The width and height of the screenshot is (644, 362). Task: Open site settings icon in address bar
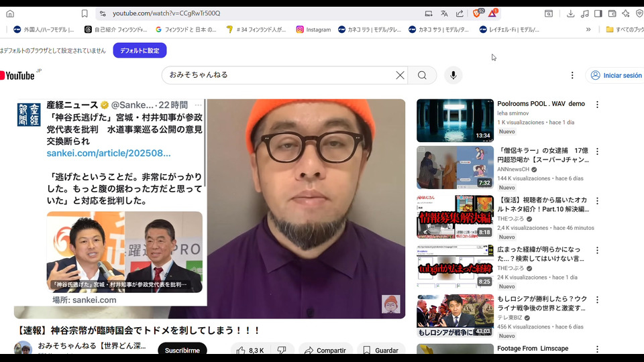point(103,13)
